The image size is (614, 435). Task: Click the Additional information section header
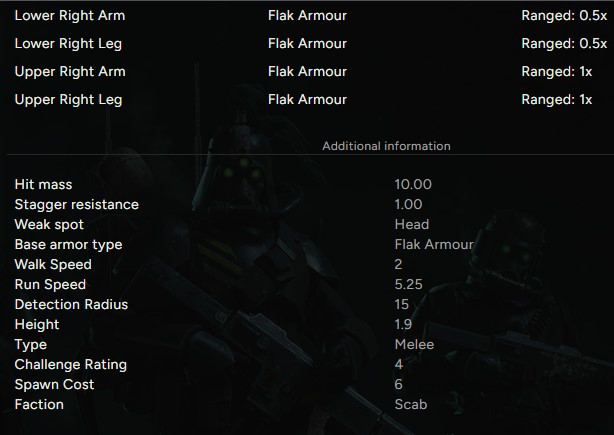[386, 146]
